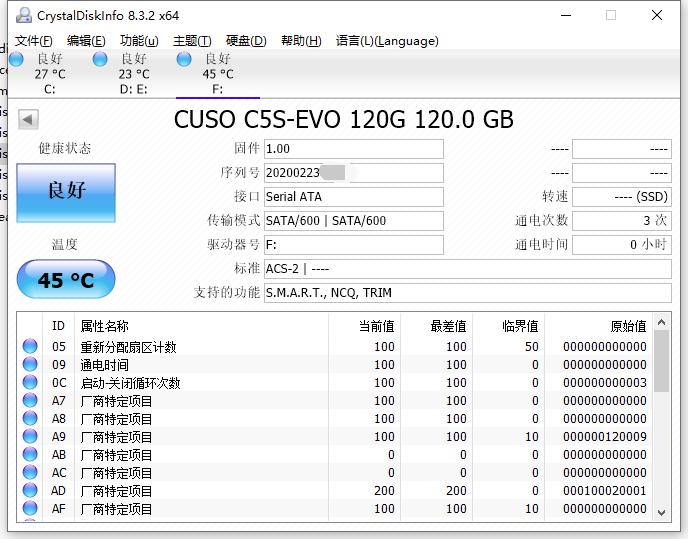Click the 当前值 column header
The height and width of the screenshot is (539, 688).
point(365,326)
